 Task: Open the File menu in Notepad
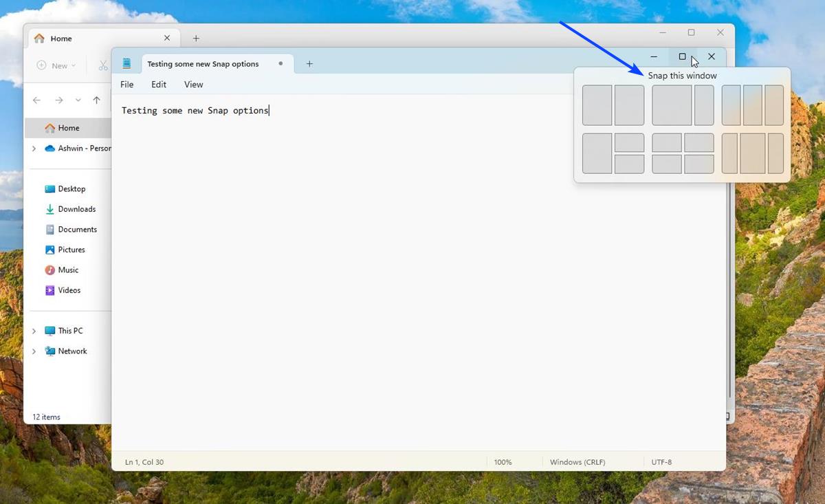point(127,85)
